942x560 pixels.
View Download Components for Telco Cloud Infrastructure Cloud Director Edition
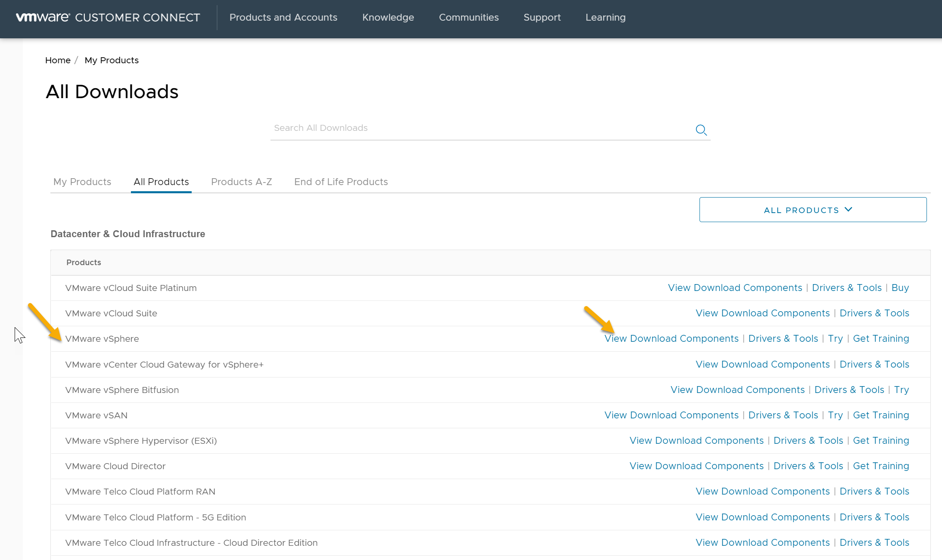[762, 542]
